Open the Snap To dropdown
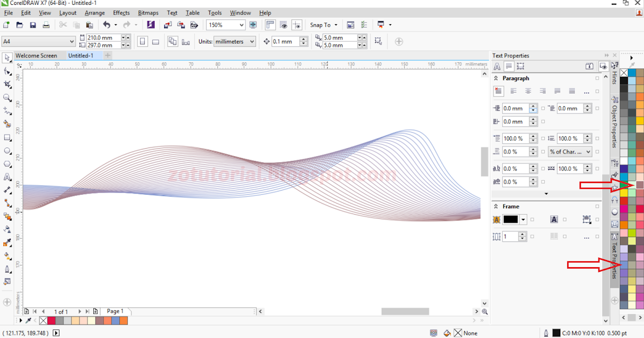 (323, 25)
